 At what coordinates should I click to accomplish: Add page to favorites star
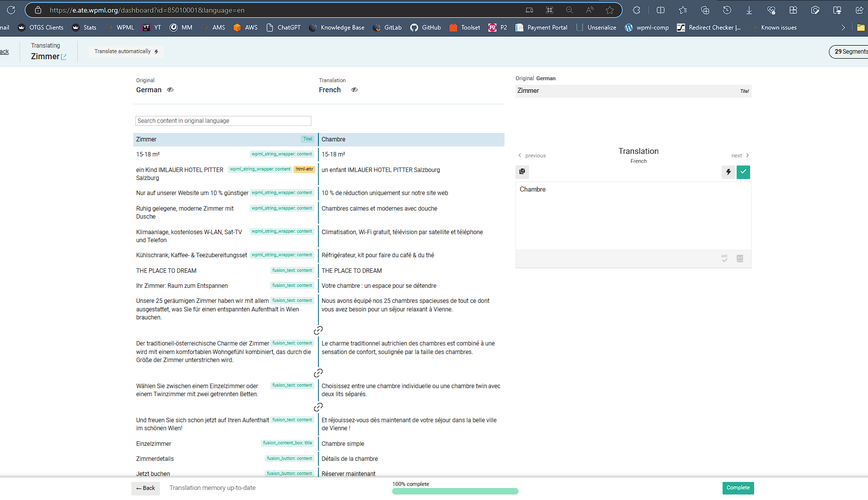click(609, 10)
